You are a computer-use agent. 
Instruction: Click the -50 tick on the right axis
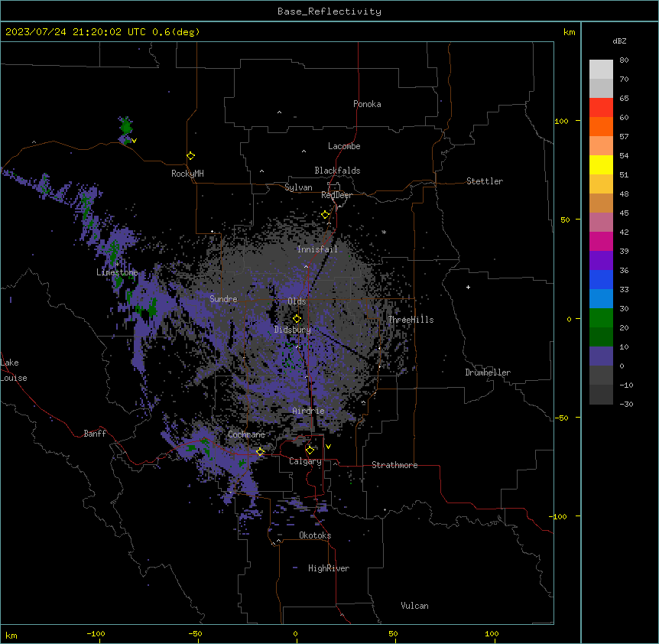[x=561, y=418]
